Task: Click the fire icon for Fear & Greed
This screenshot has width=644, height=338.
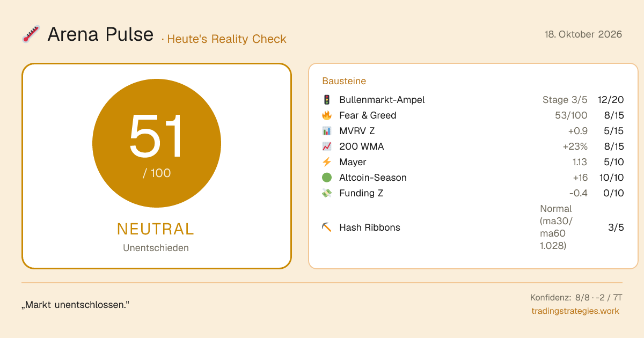Action: click(326, 115)
